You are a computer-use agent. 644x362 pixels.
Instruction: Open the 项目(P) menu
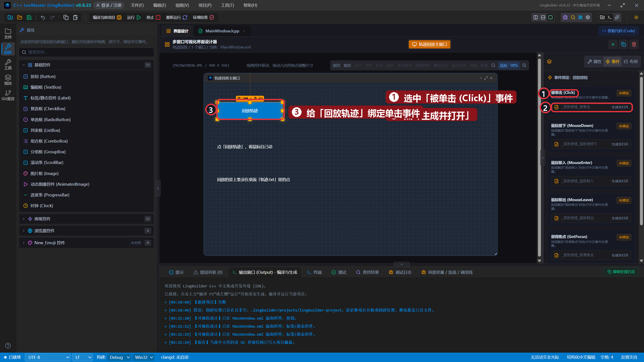205,5
